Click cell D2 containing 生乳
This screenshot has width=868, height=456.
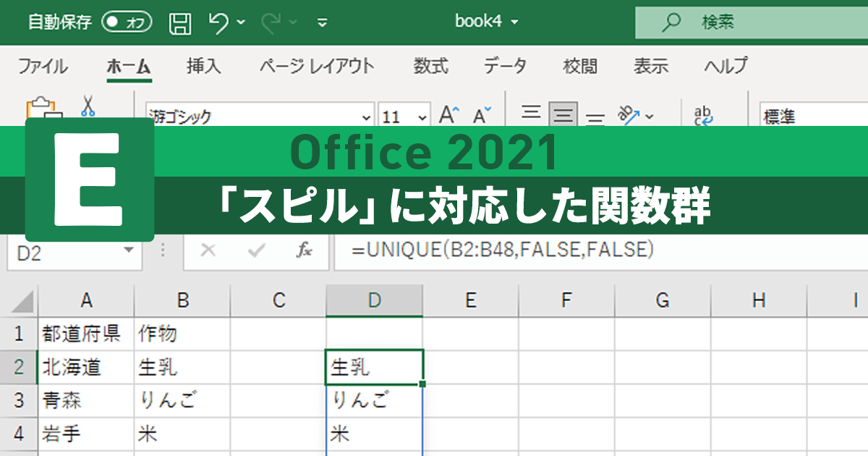pos(375,367)
